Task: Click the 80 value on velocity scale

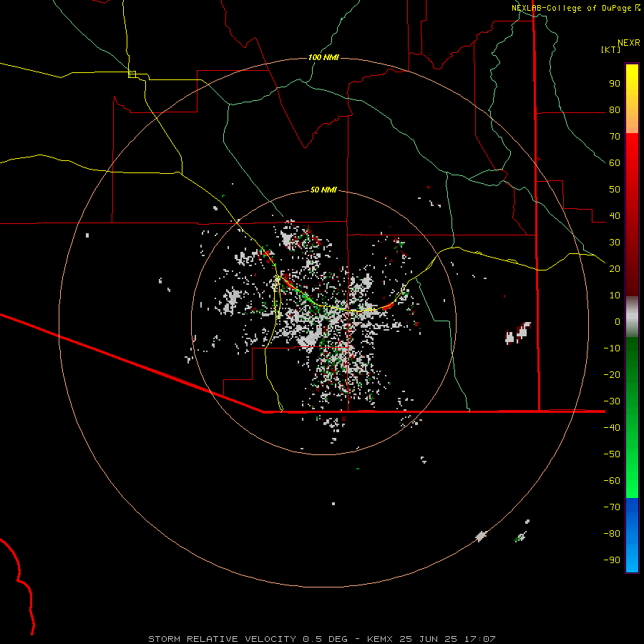Action: pyautogui.click(x=615, y=110)
